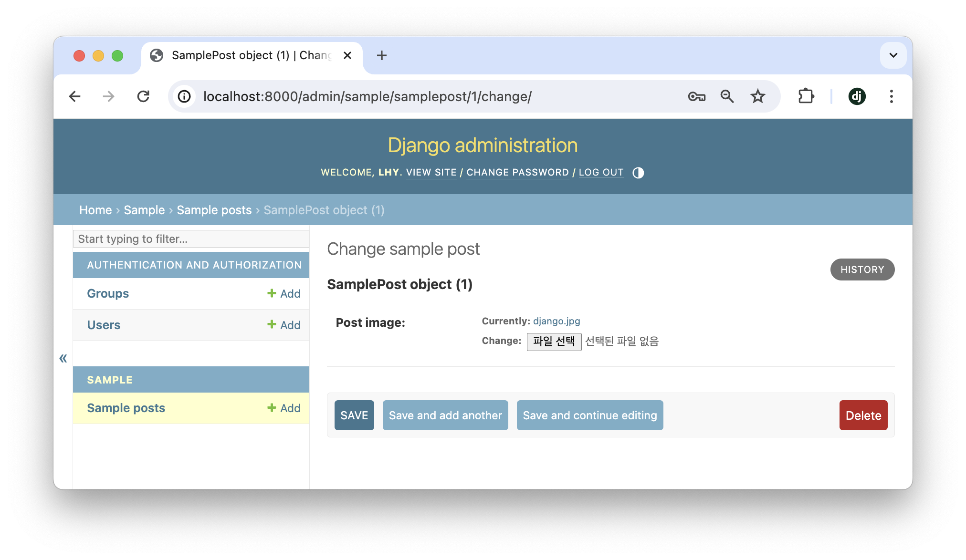Click the View Site link
Screen dimensions: 966x560
431,173
